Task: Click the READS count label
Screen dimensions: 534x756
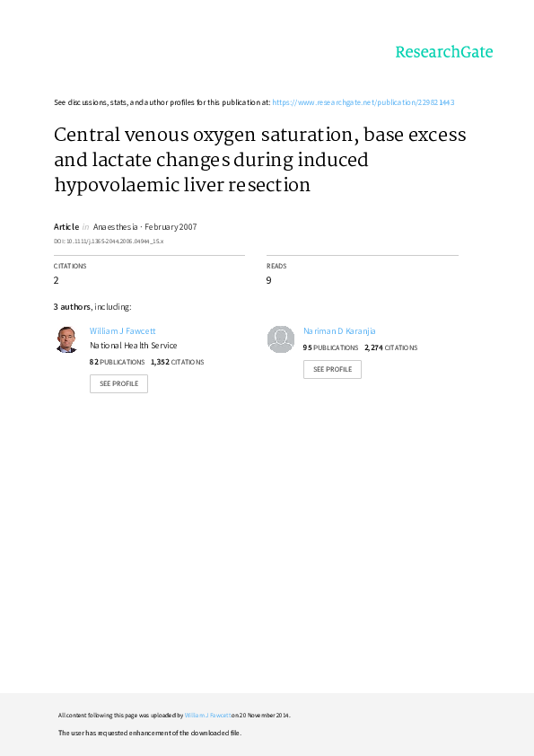Action: pyautogui.click(x=276, y=266)
